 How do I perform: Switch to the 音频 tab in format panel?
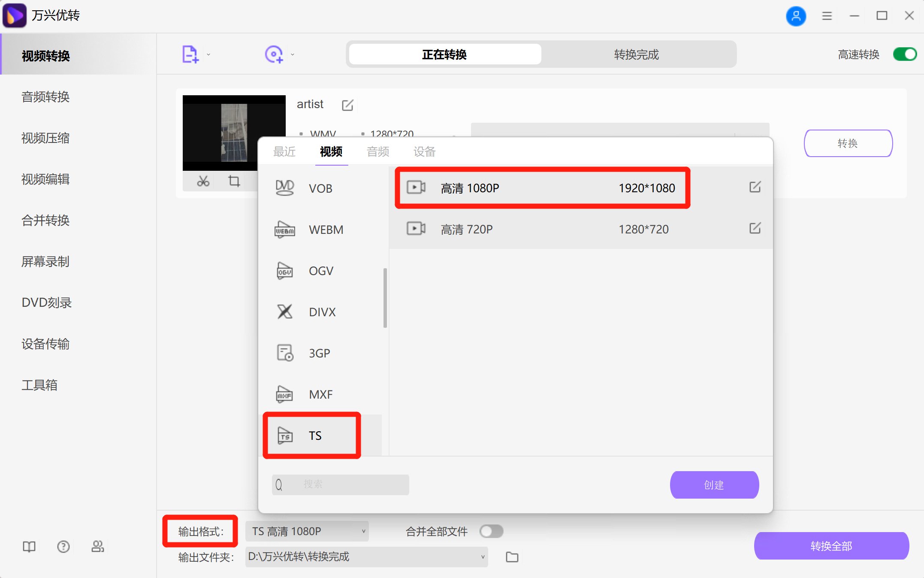pos(378,151)
